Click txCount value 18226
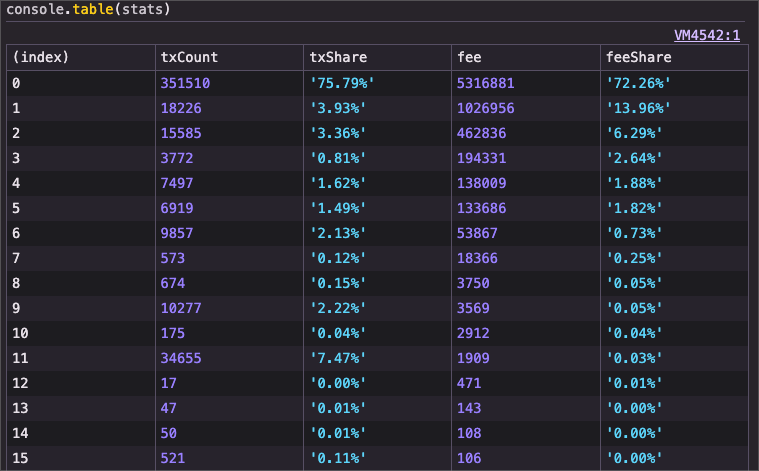 tap(181, 108)
